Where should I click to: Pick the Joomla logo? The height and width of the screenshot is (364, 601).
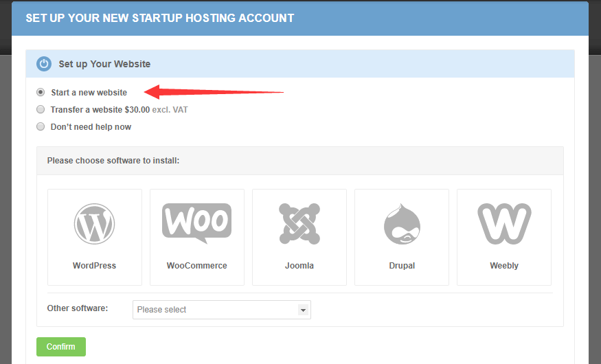point(299,224)
